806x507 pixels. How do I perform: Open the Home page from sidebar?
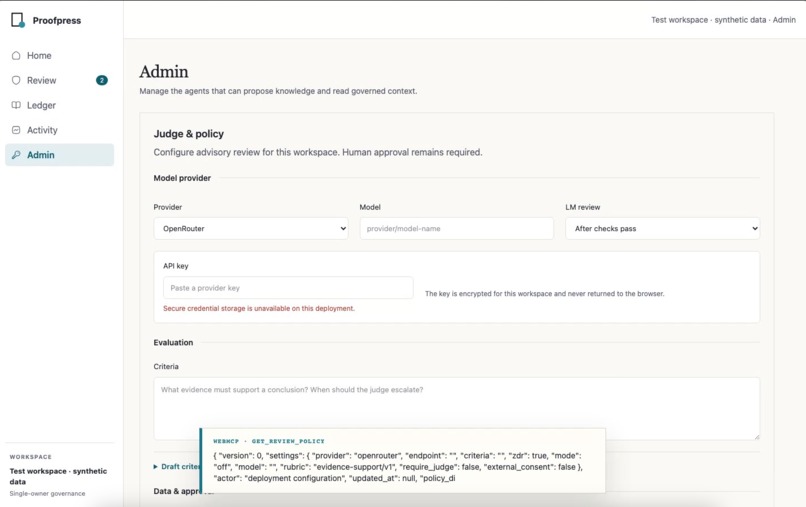pyautogui.click(x=60, y=56)
